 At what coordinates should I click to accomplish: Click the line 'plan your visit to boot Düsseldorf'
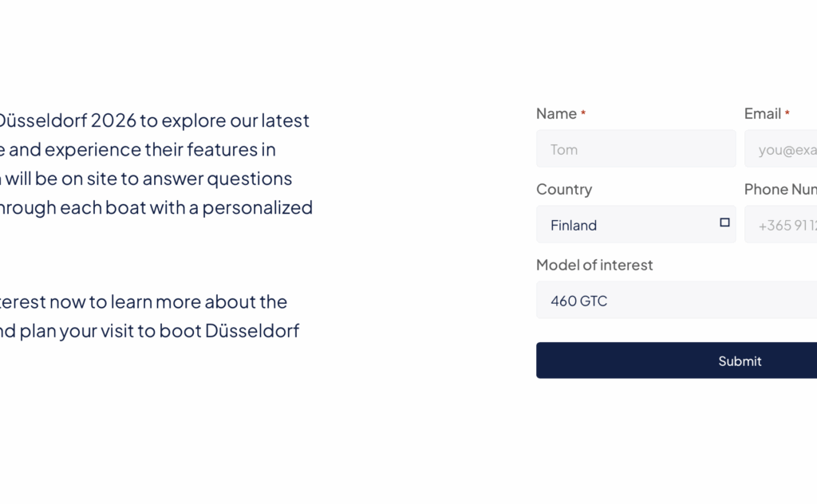click(x=150, y=330)
